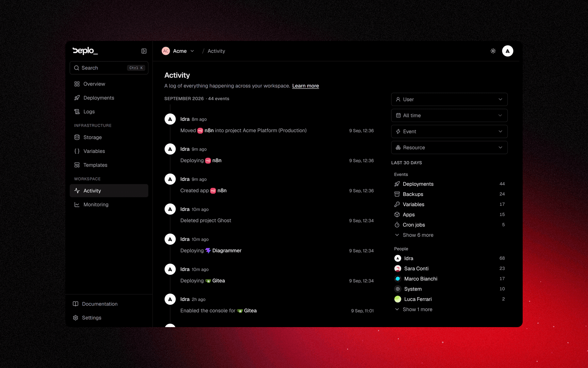Focus the Search field
The width and height of the screenshot is (588, 368).
(109, 68)
